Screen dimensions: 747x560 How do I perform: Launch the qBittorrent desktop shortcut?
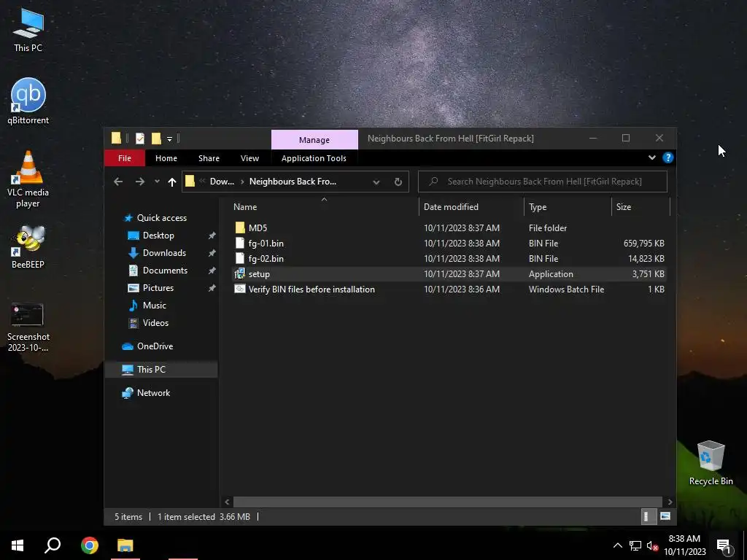click(28, 101)
